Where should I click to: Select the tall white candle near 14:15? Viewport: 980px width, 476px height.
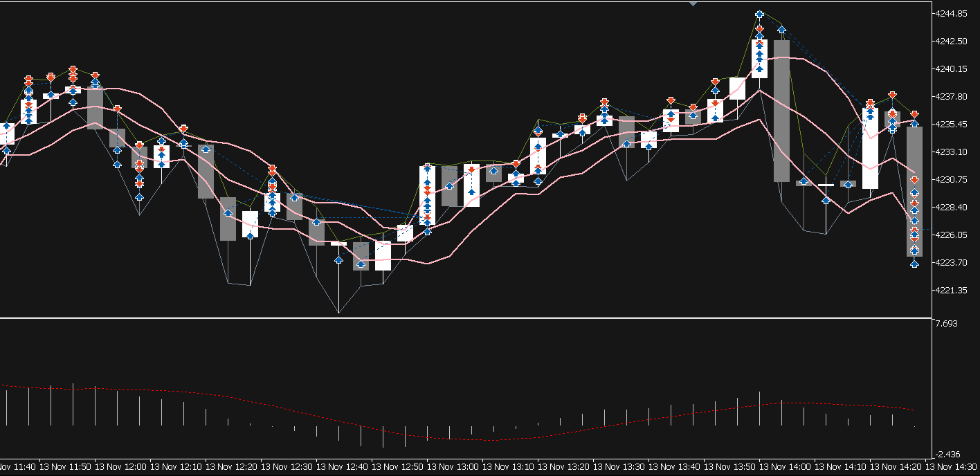(x=870, y=149)
